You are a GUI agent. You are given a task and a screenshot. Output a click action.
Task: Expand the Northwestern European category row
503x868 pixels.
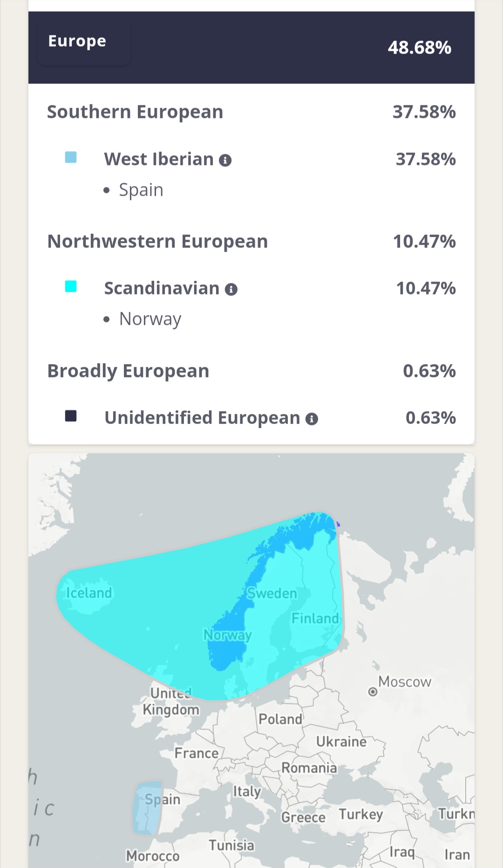point(251,241)
